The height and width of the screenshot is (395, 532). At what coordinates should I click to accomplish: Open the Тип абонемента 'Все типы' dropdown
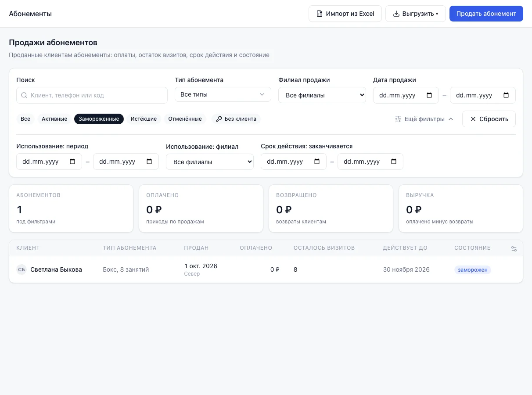pyautogui.click(x=223, y=94)
